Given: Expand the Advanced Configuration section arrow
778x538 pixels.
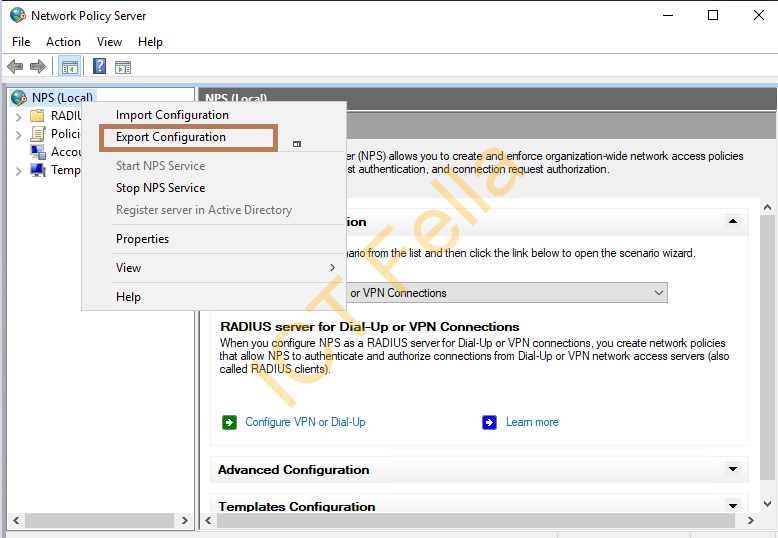Looking at the screenshot, I should pos(733,469).
